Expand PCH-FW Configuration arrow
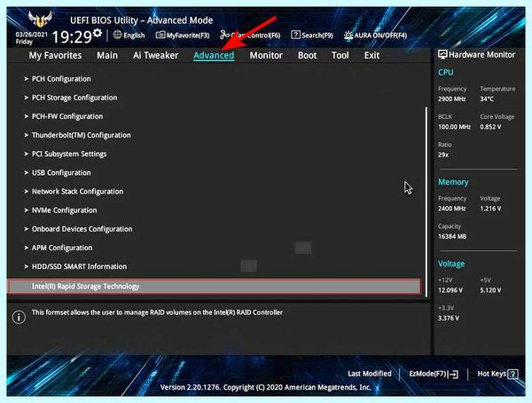The width and height of the screenshot is (532, 403). pyautogui.click(x=26, y=116)
